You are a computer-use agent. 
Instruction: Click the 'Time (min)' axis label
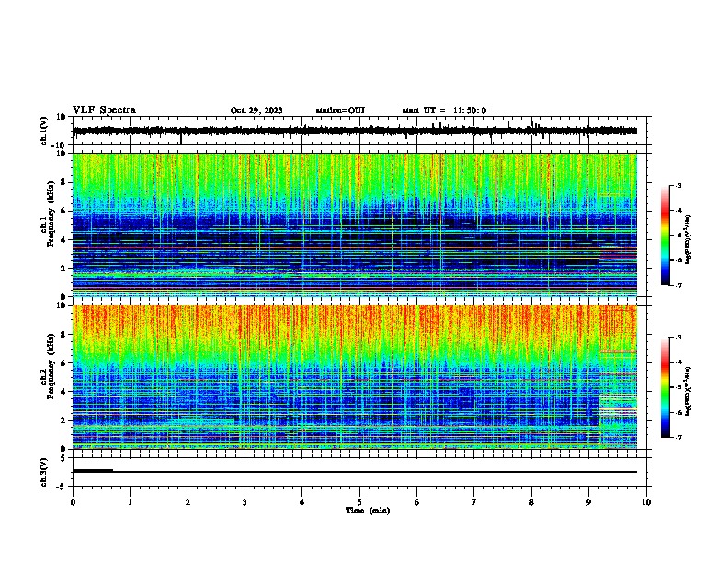point(368,511)
